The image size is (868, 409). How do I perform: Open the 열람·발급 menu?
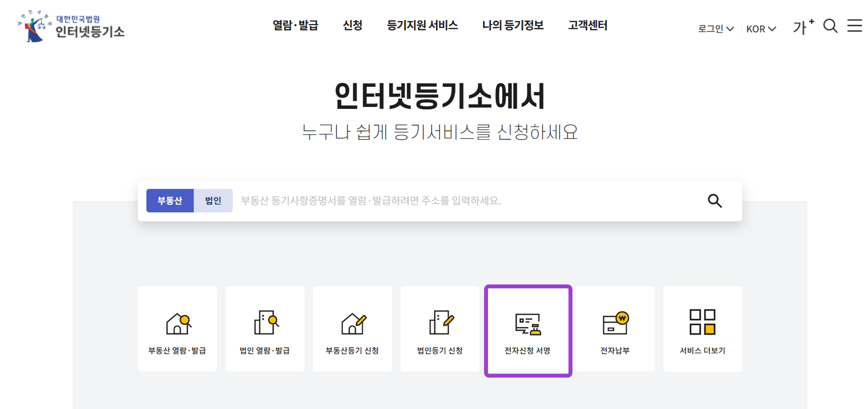point(296,25)
